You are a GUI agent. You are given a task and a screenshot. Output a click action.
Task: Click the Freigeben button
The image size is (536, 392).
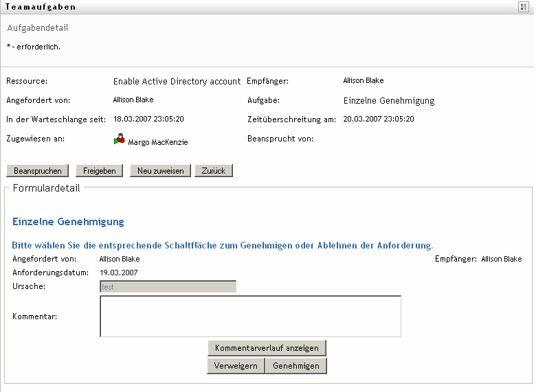click(100, 171)
